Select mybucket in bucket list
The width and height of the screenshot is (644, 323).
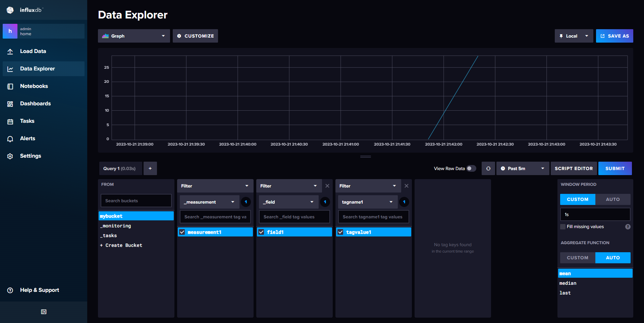pos(136,216)
